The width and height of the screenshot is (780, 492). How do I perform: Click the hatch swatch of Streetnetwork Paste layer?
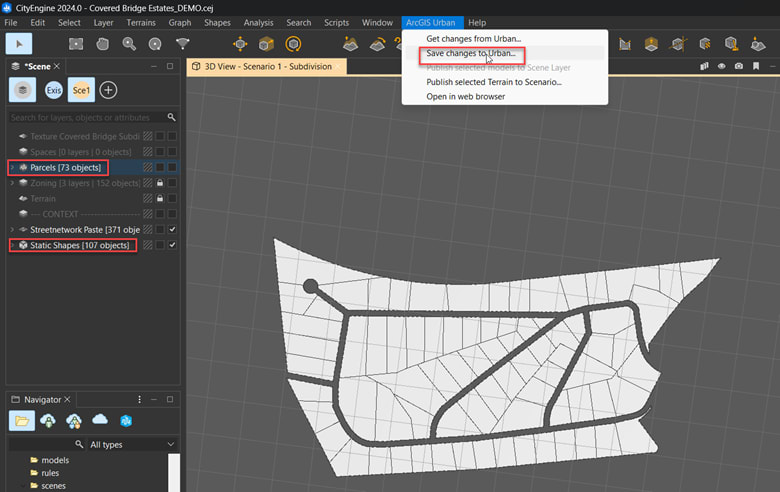pos(148,229)
